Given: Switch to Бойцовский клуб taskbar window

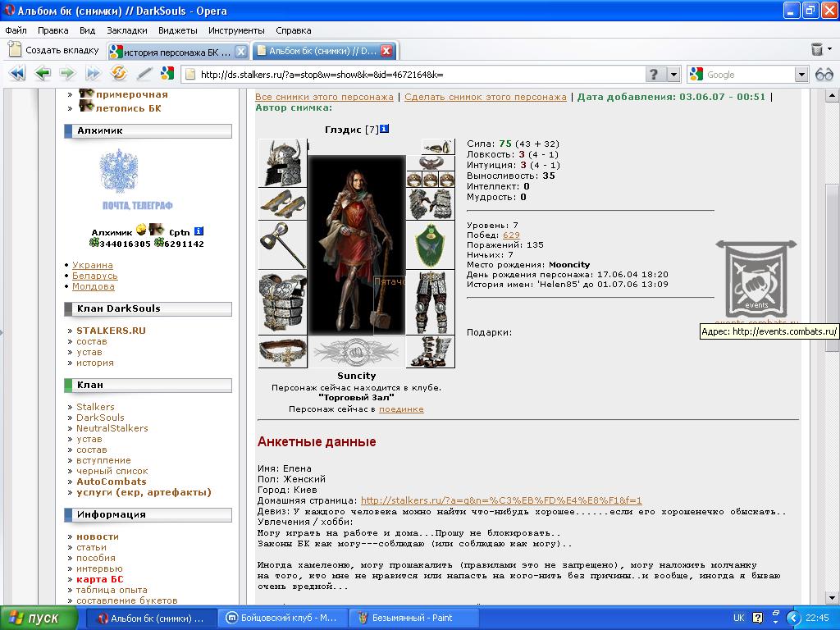Looking at the screenshot, I should 282,618.
